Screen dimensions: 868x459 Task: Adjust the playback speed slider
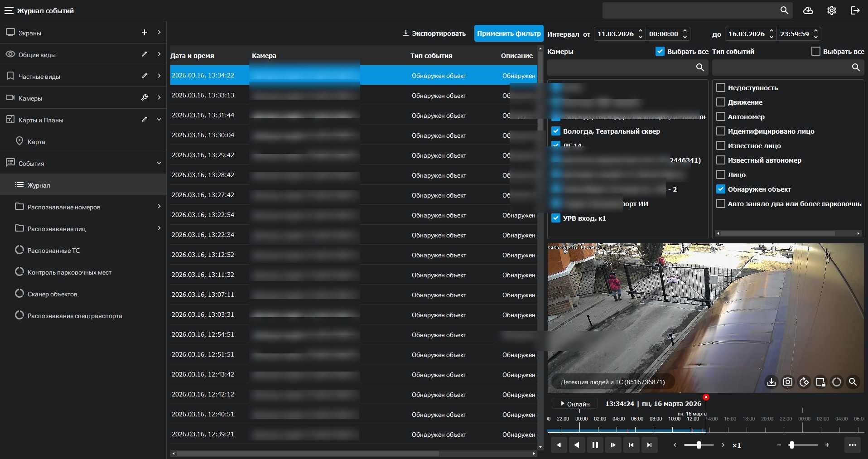[699, 445]
